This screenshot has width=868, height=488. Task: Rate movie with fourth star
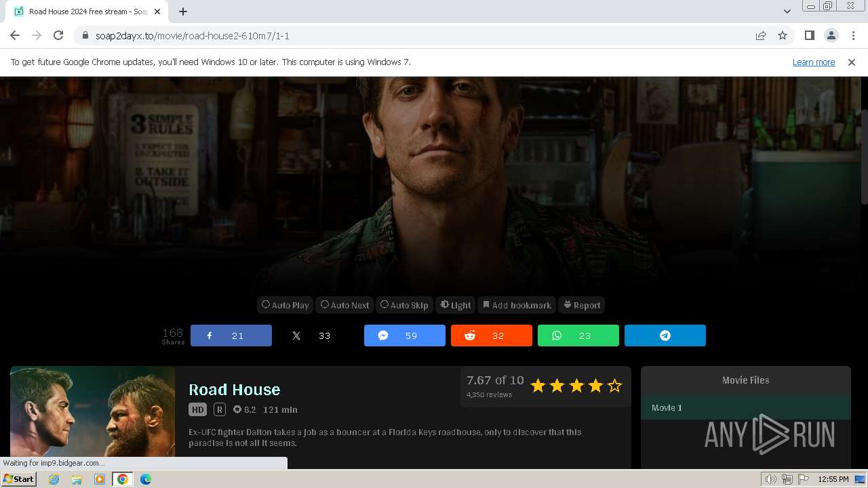coord(595,386)
